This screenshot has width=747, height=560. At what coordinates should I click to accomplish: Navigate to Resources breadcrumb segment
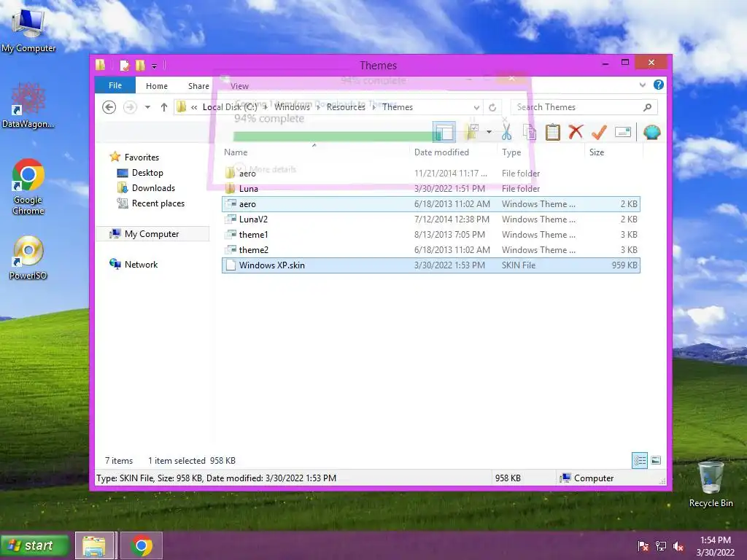[346, 107]
